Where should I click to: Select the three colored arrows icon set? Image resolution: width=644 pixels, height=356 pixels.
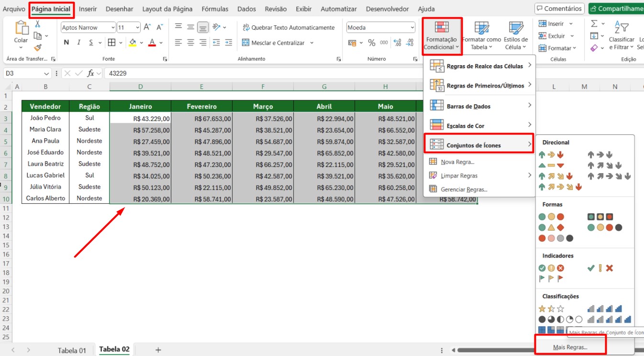coord(551,155)
